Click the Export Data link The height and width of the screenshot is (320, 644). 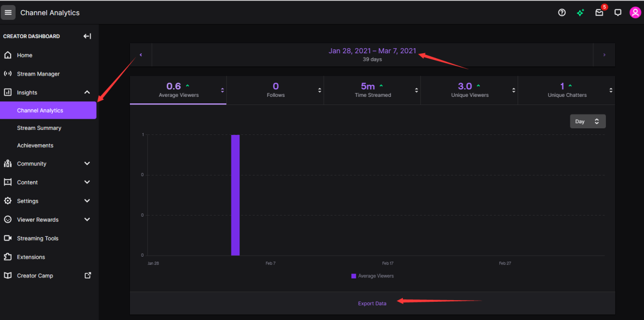click(x=372, y=303)
